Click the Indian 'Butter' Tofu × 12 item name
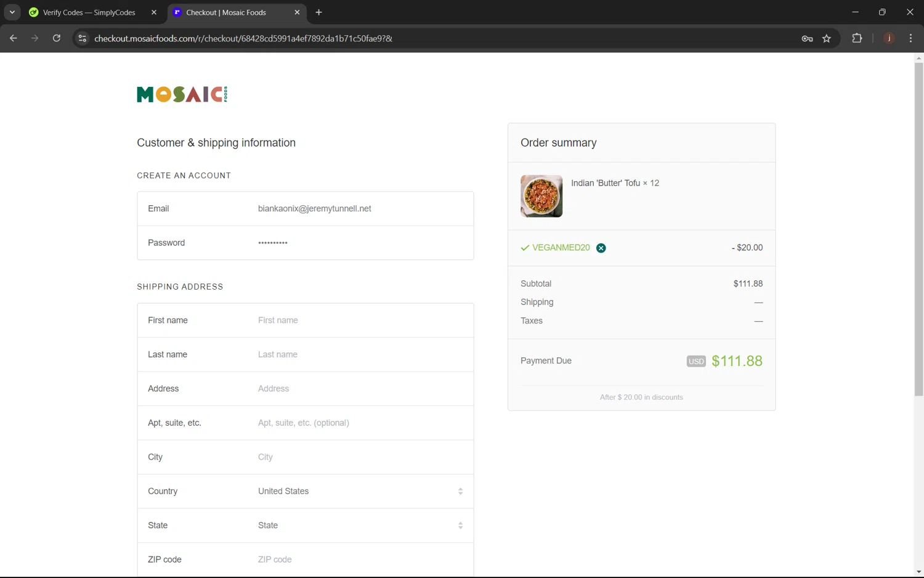This screenshot has height=578, width=924. pos(615,183)
